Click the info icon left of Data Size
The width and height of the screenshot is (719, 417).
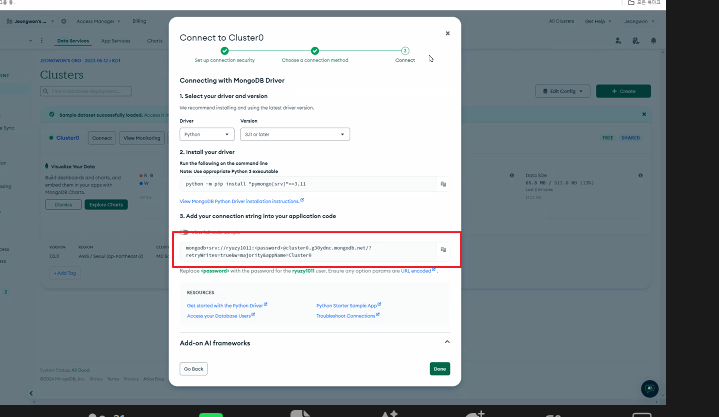click(x=512, y=175)
